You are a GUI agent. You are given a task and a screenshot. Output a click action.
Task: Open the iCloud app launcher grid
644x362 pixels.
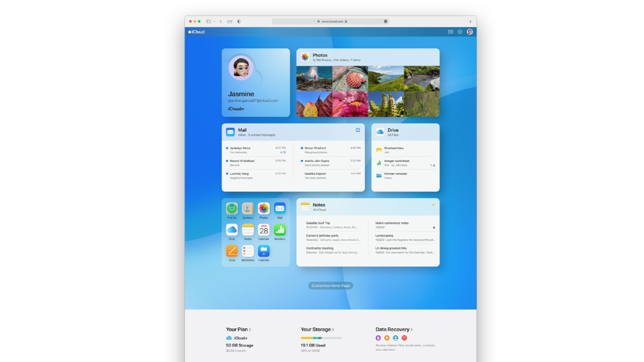coord(450,32)
